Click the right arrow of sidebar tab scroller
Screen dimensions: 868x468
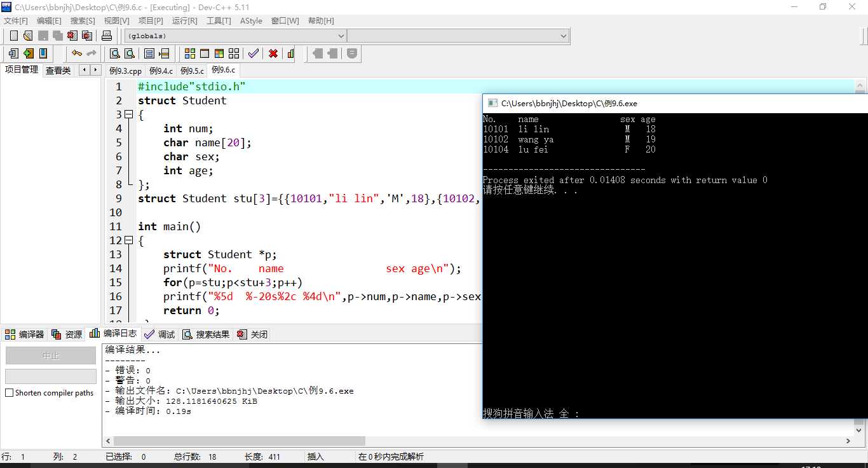95,70
